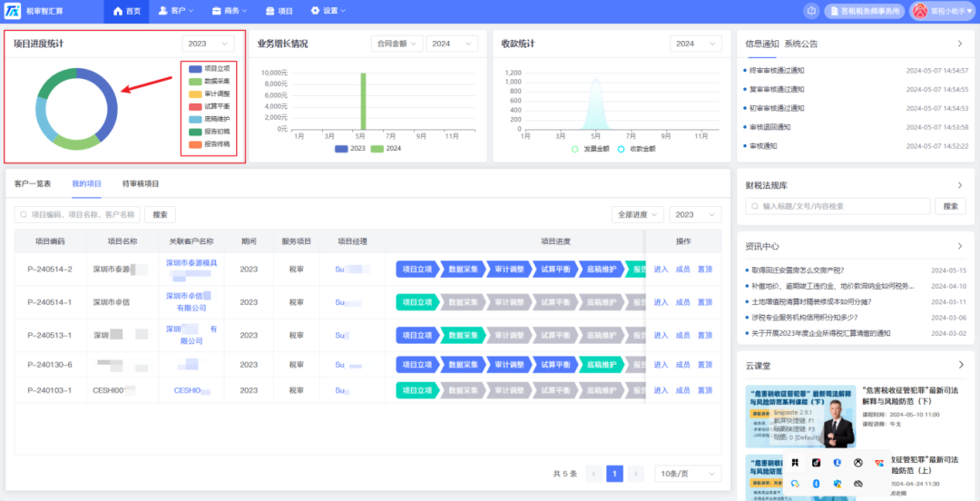Screen dimensions: 980x501
Task: Toggle the 审计调整 legend item
Action: pyautogui.click(x=210, y=93)
